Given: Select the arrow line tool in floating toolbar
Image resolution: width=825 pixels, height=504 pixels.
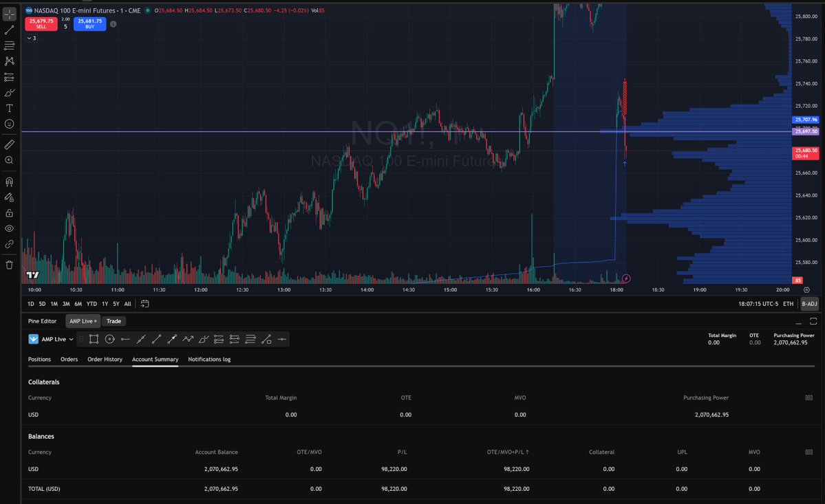Looking at the screenshot, I should (x=172, y=340).
